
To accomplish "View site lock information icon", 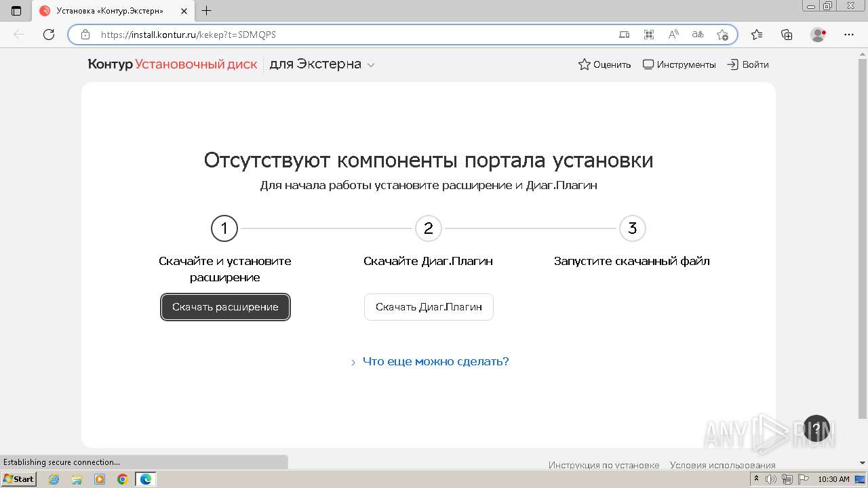I will point(85,35).
